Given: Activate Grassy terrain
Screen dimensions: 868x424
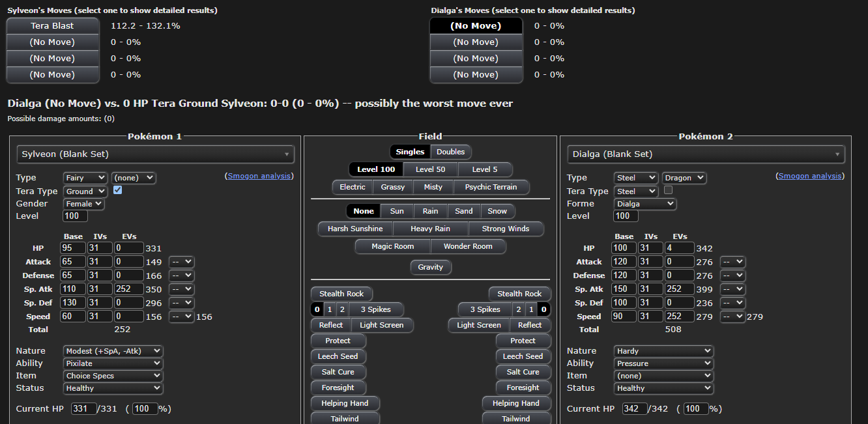Looking at the screenshot, I should tap(393, 187).
